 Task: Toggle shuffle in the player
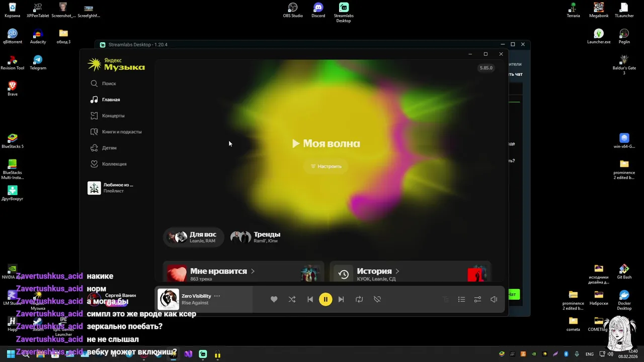pyautogui.click(x=292, y=299)
